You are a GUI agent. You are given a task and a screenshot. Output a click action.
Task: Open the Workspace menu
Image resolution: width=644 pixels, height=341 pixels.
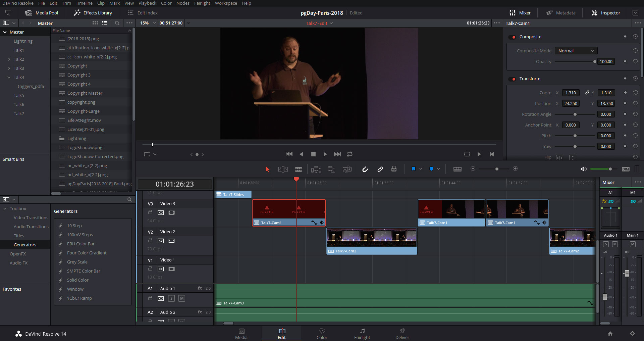tap(226, 3)
